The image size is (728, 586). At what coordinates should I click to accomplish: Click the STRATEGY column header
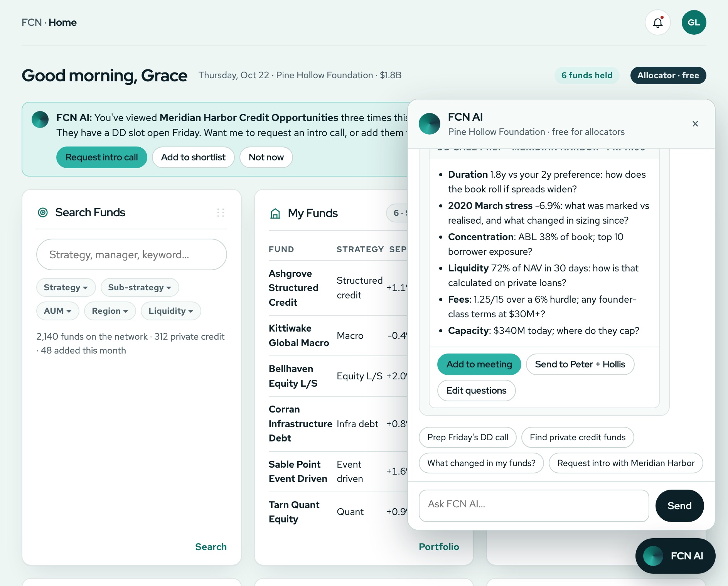[360, 249]
